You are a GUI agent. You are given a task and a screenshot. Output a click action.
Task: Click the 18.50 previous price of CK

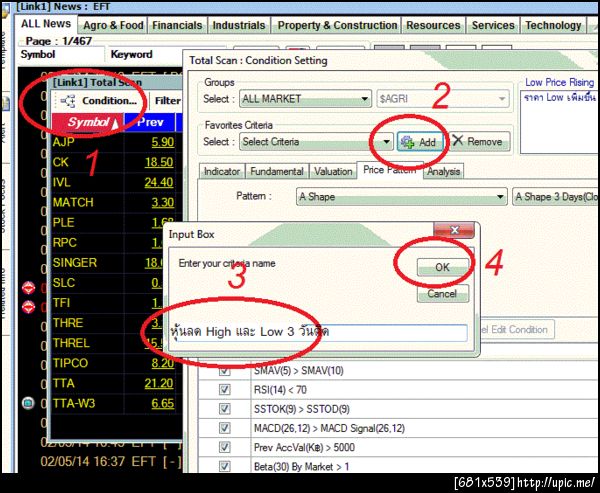point(159,162)
